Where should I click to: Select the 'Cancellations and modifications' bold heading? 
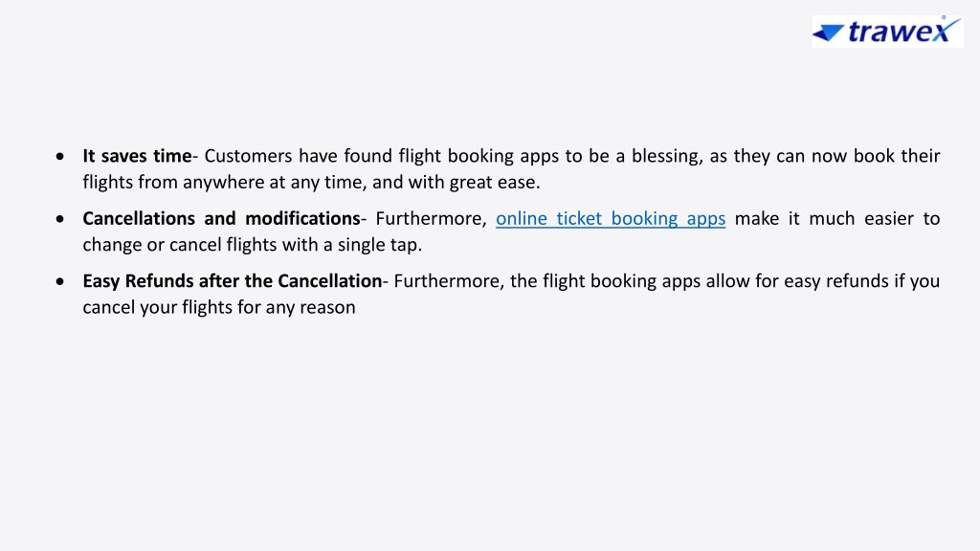(x=221, y=219)
